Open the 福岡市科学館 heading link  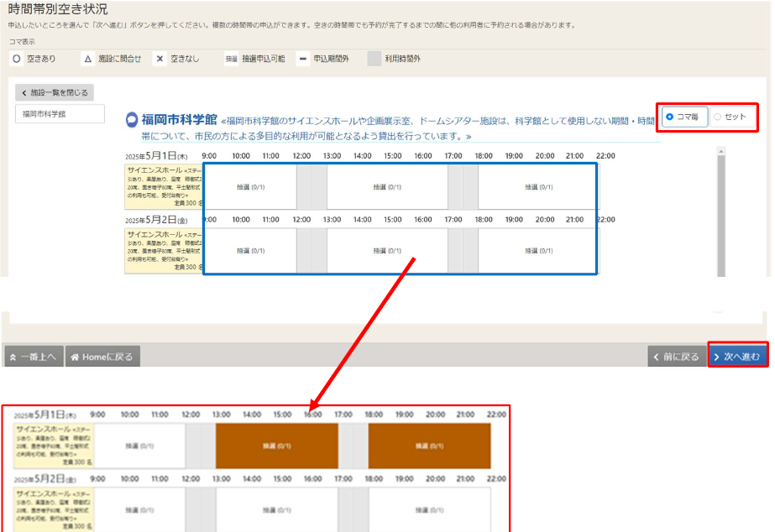pyautogui.click(x=179, y=119)
